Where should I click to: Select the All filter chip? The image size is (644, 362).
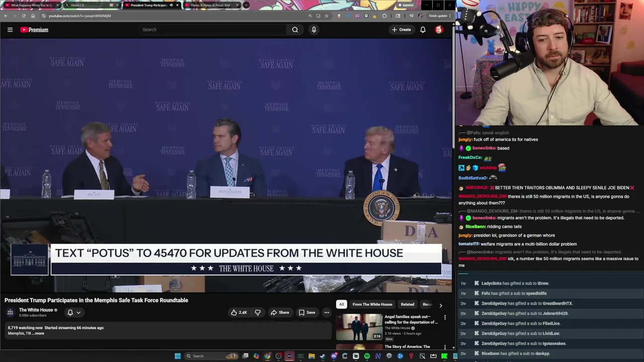click(341, 304)
